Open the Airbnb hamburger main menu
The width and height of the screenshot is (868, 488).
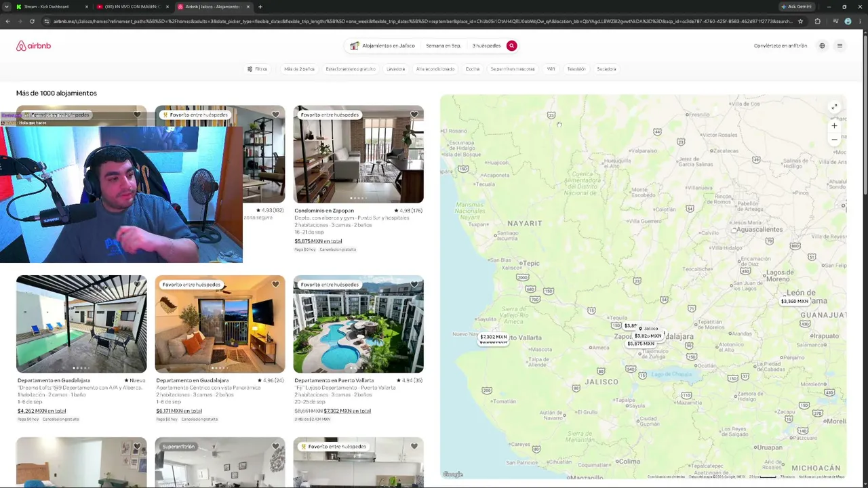point(840,45)
